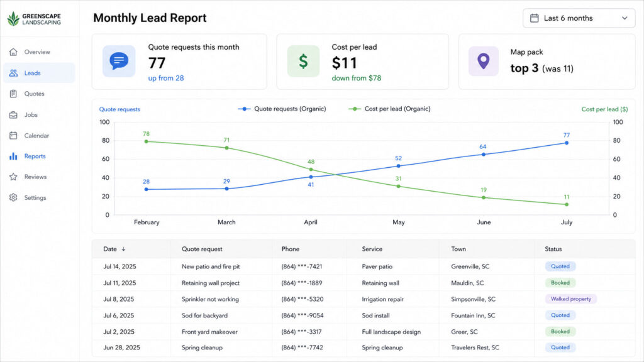Click the 'Jul 8, 2025' date cell
The height and width of the screenshot is (362, 644).
119,299
